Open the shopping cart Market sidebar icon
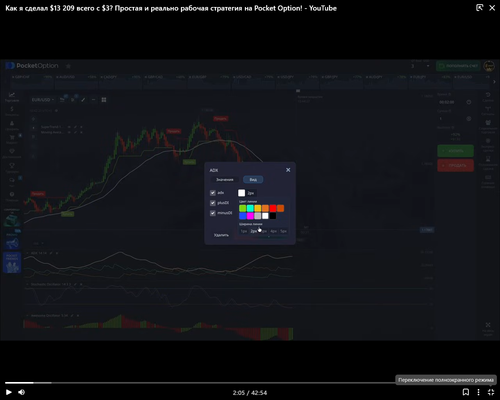Viewport: 500px width, 400px height. (x=12, y=139)
